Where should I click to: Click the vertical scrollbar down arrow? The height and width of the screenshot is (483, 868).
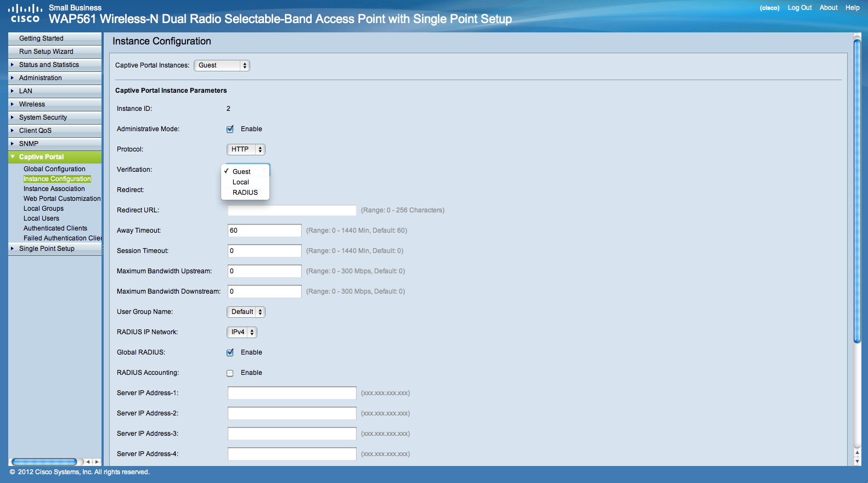[x=857, y=462]
